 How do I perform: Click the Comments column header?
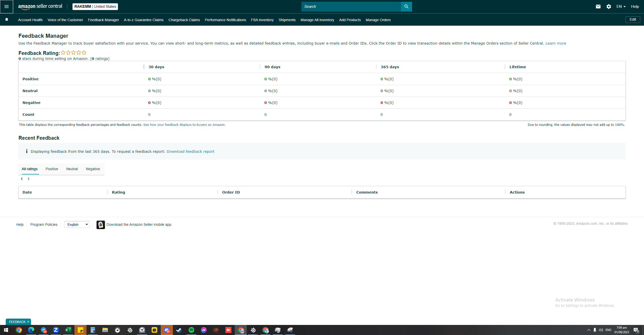(x=367, y=192)
